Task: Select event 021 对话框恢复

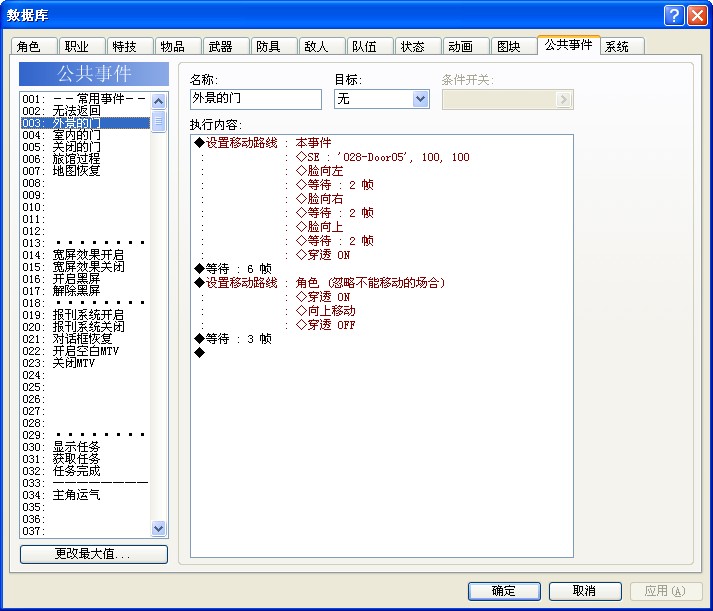Action: click(x=85, y=339)
